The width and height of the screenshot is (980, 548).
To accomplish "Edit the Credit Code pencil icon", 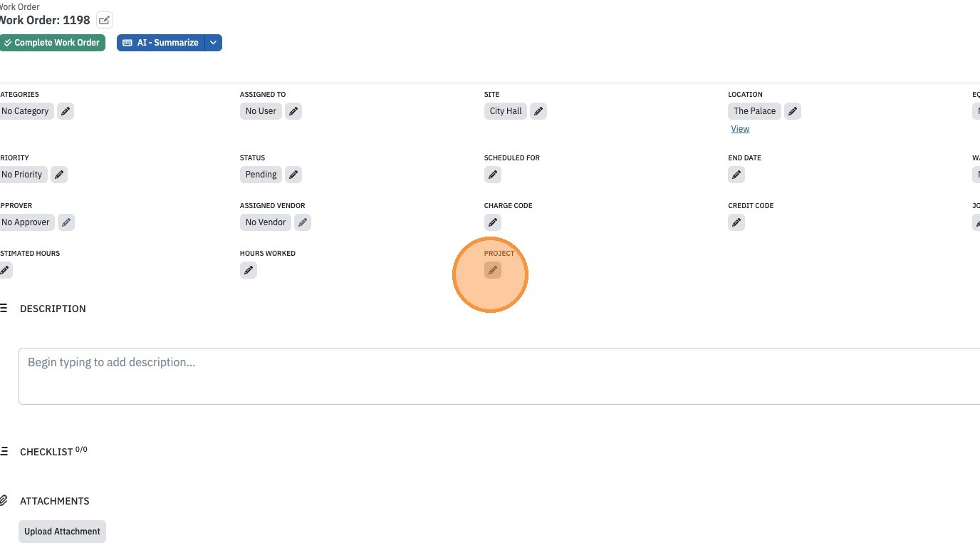I will pyautogui.click(x=736, y=222).
